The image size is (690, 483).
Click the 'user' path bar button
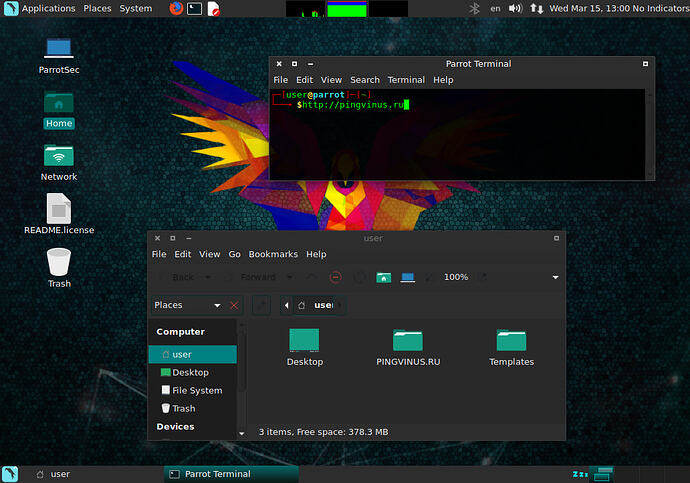(x=316, y=305)
